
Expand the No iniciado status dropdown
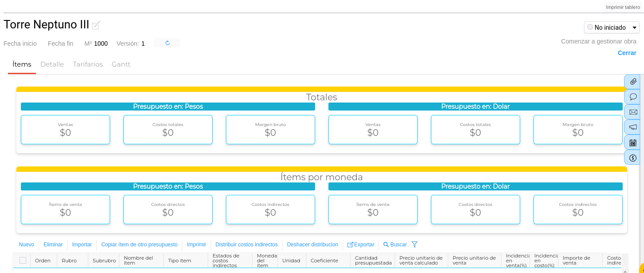click(x=612, y=28)
